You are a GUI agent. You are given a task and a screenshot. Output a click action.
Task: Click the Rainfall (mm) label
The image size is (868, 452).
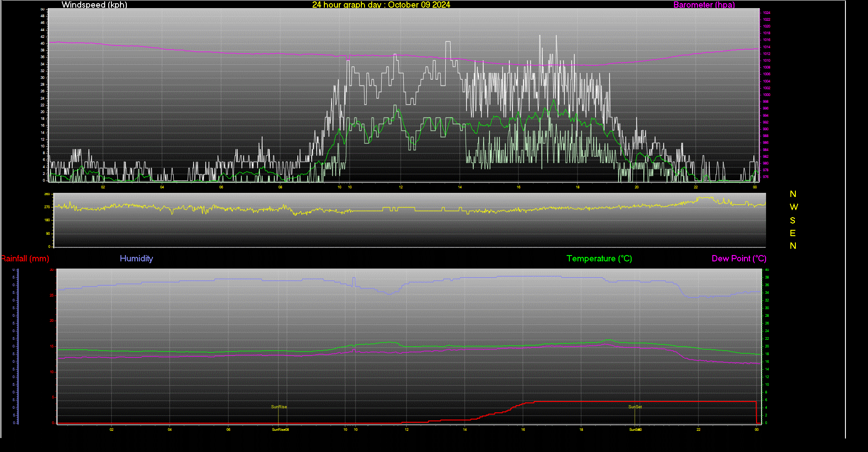click(25, 258)
